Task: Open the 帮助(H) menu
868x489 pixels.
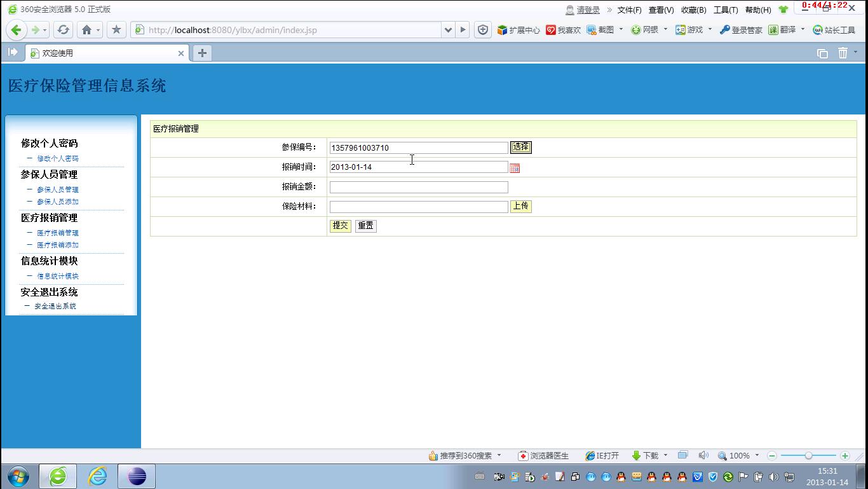Action: point(758,10)
